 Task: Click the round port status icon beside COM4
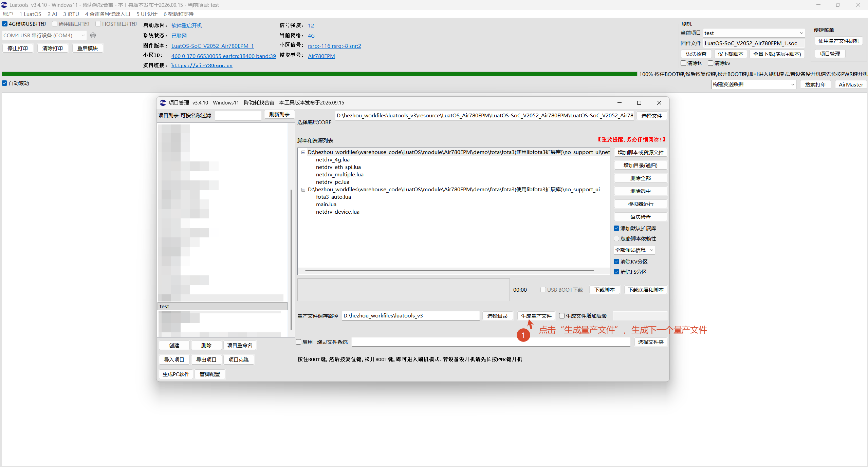pyautogui.click(x=93, y=35)
